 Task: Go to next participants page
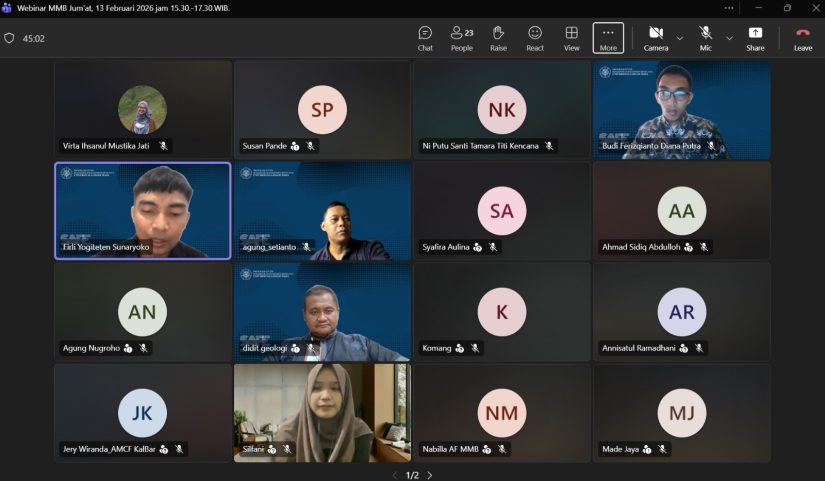coord(430,475)
